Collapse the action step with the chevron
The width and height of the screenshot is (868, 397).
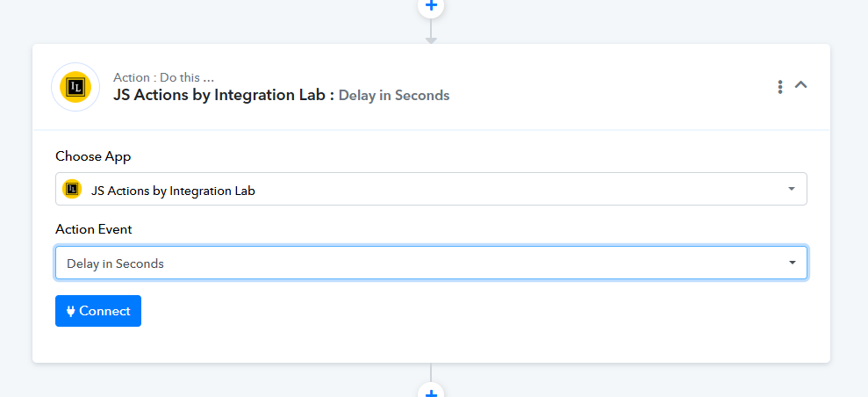pyautogui.click(x=800, y=85)
